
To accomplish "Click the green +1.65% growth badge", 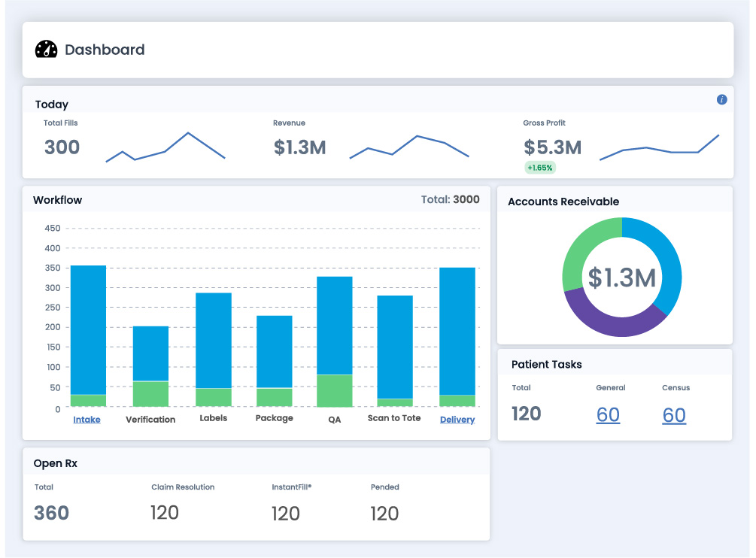I will tap(540, 167).
